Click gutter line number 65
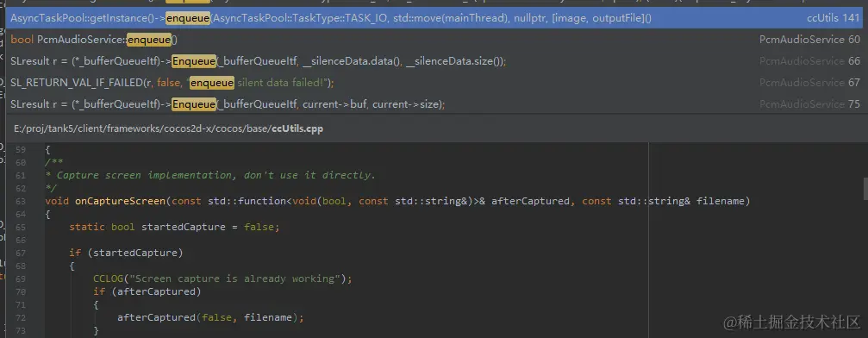The image size is (868, 338). tap(21, 227)
